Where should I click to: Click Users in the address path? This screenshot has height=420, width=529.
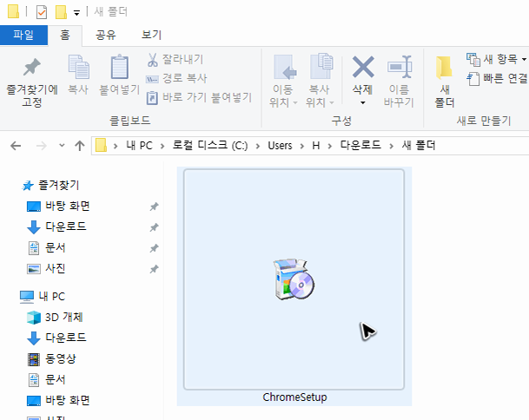click(x=280, y=146)
